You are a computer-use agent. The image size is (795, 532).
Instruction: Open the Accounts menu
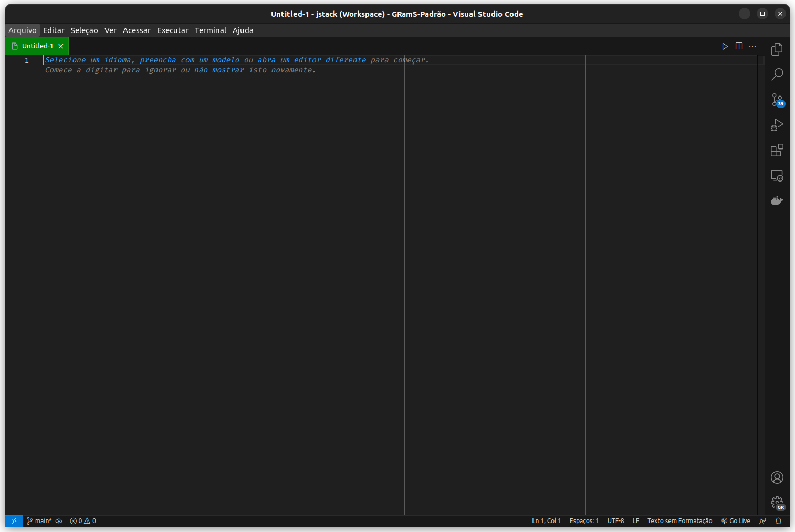pos(777,477)
